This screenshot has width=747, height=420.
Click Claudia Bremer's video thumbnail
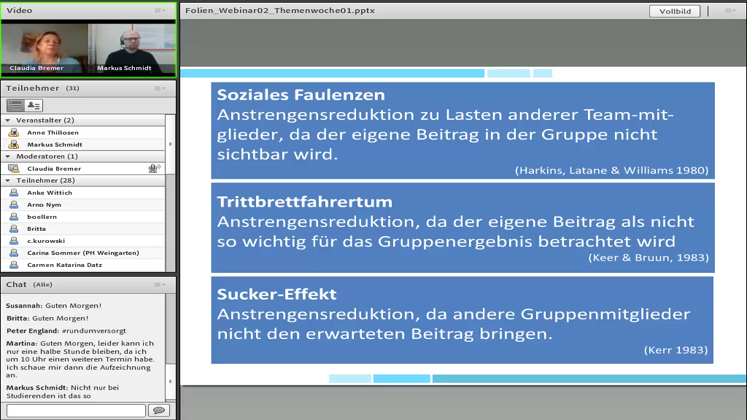(x=45, y=47)
